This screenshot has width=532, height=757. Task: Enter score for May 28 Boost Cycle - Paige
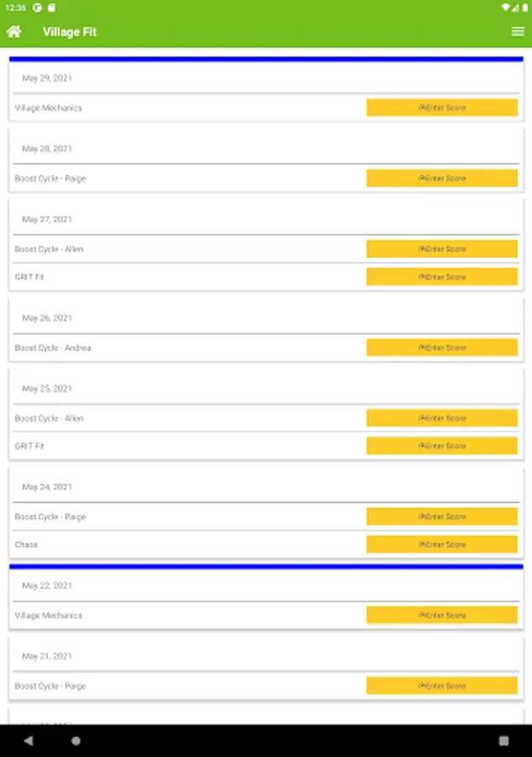tap(441, 178)
